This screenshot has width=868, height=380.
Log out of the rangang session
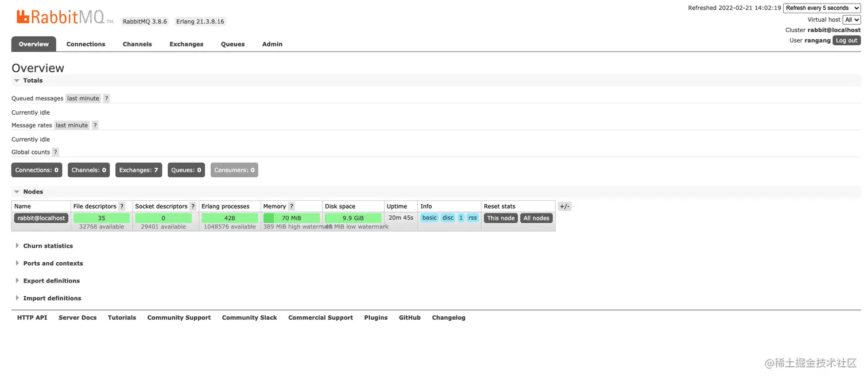[x=847, y=41]
